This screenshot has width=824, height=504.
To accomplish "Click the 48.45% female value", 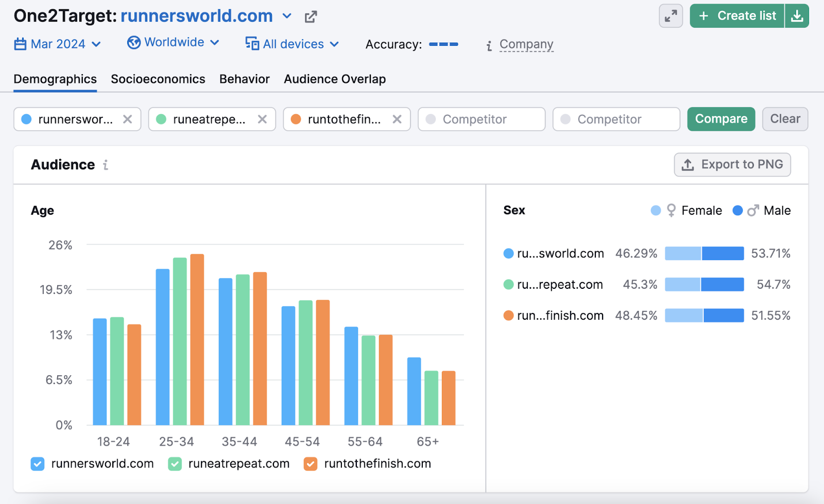I will (636, 315).
